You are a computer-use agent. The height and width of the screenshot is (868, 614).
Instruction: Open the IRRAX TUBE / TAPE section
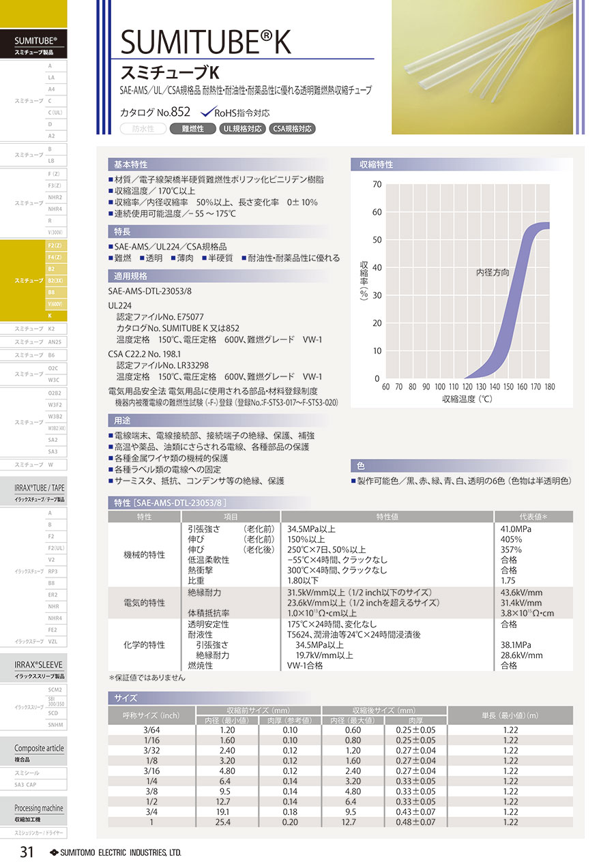point(40,492)
